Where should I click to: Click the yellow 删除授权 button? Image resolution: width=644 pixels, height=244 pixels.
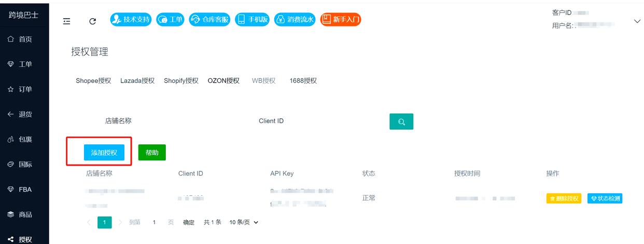[x=564, y=198]
